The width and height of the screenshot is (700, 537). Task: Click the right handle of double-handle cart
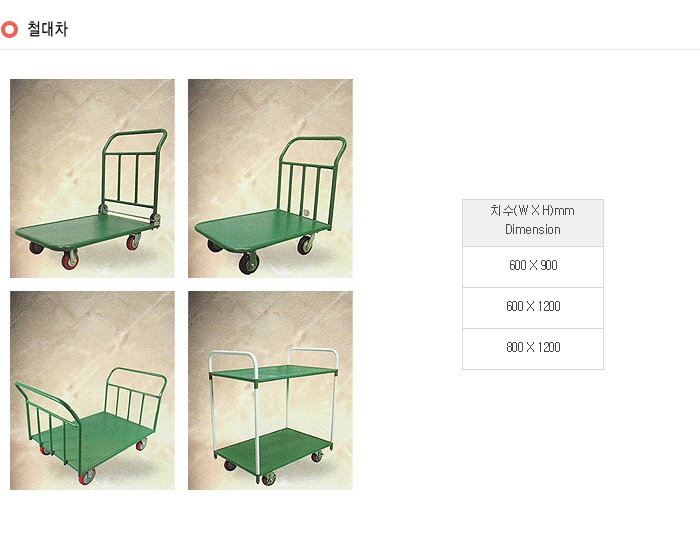click(135, 395)
